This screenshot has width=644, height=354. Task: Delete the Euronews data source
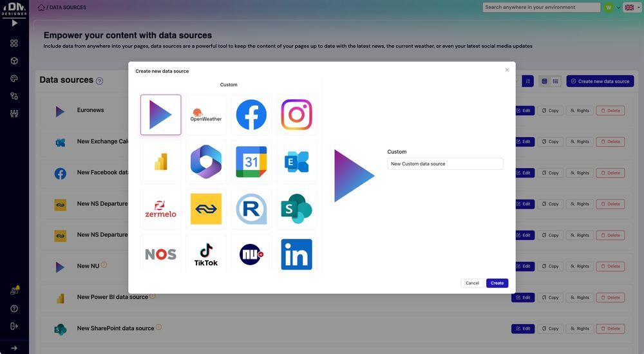(611, 111)
